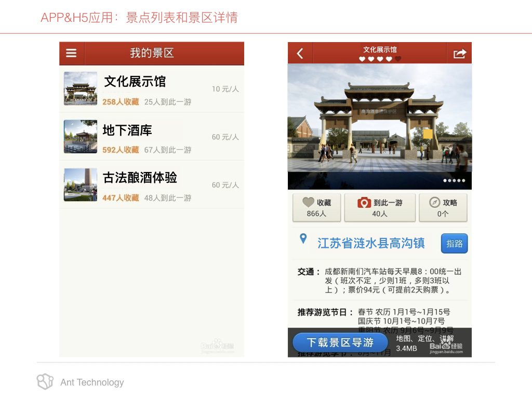The width and height of the screenshot is (532, 399).
Task: Click the 447人收藏 text
Action: click(121, 198)
